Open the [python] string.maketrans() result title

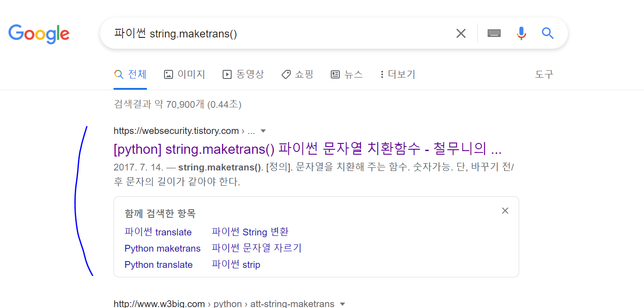(x=308, y=148)
